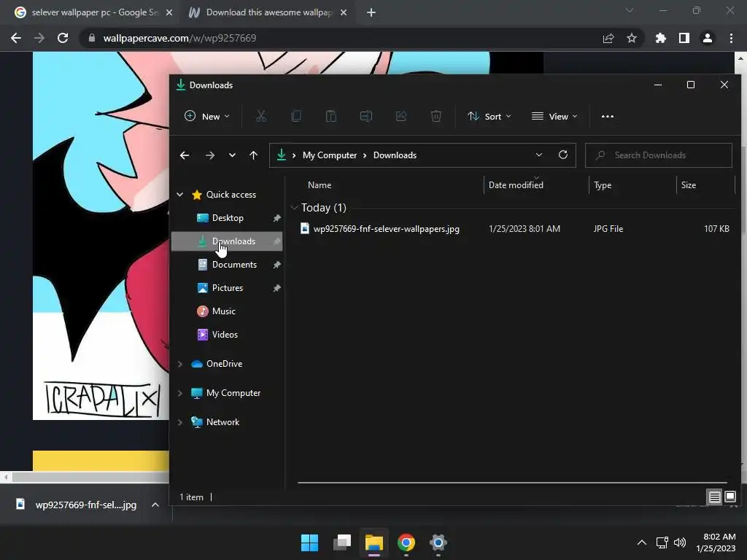Open the clock and date in system tray
This screenshot has height=560, width=747.
coord(716,542)
